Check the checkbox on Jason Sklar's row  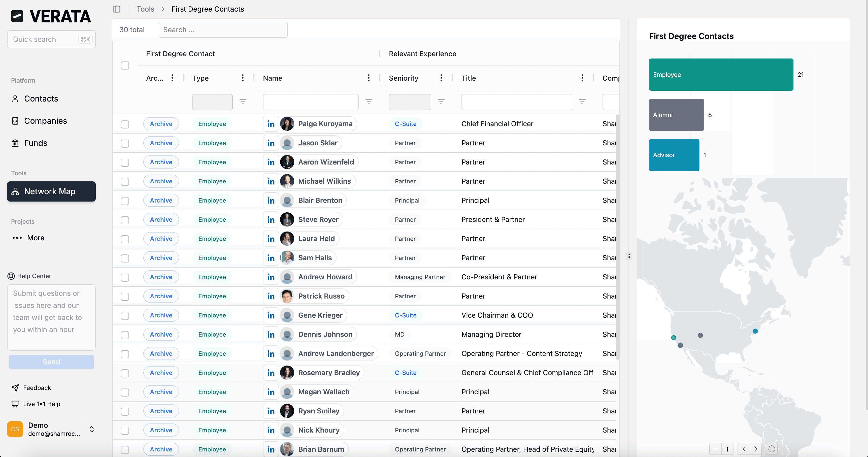[125, 143]
